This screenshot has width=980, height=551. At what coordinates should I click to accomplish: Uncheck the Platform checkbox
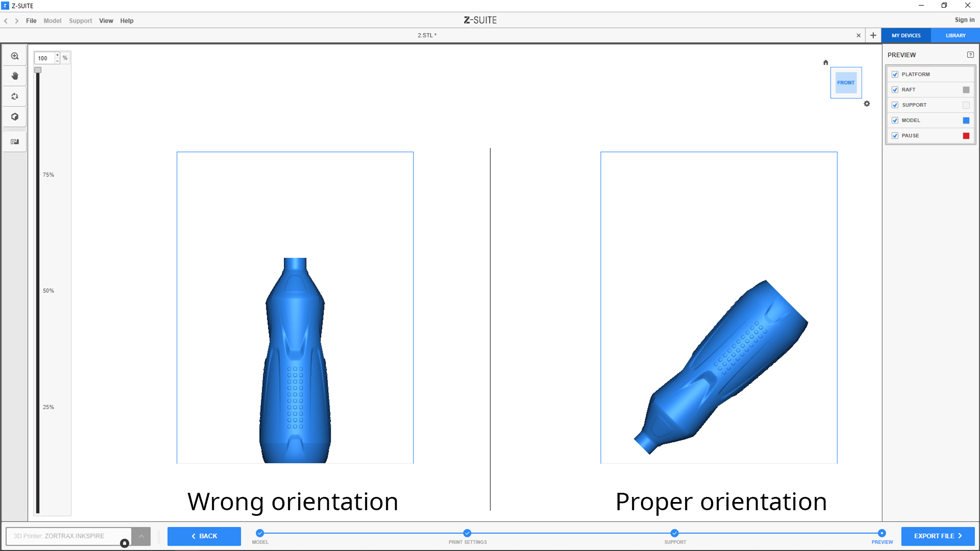[895, 74]
